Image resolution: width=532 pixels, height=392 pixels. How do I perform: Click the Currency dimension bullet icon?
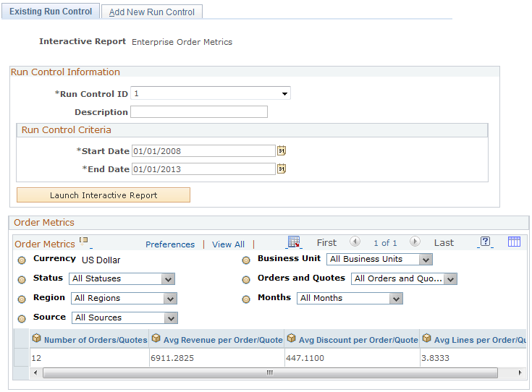pos(22,260)
